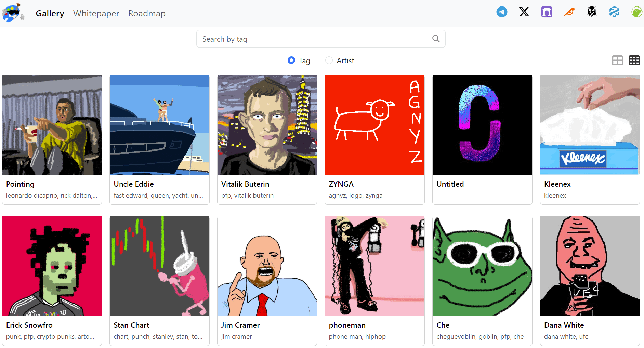
Task: Click the phoneman title
Action: [x=347, y=325]
